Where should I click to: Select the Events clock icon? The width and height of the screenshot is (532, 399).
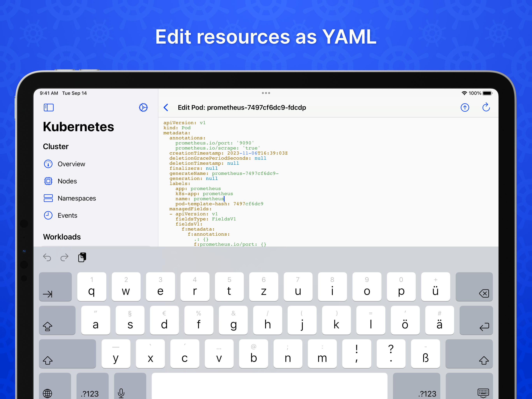(x=48, y=215)
